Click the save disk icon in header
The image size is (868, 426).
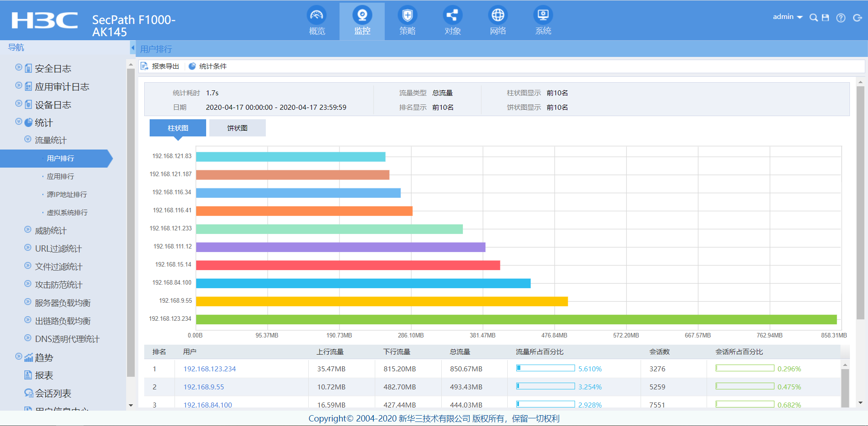click(826, 18)
